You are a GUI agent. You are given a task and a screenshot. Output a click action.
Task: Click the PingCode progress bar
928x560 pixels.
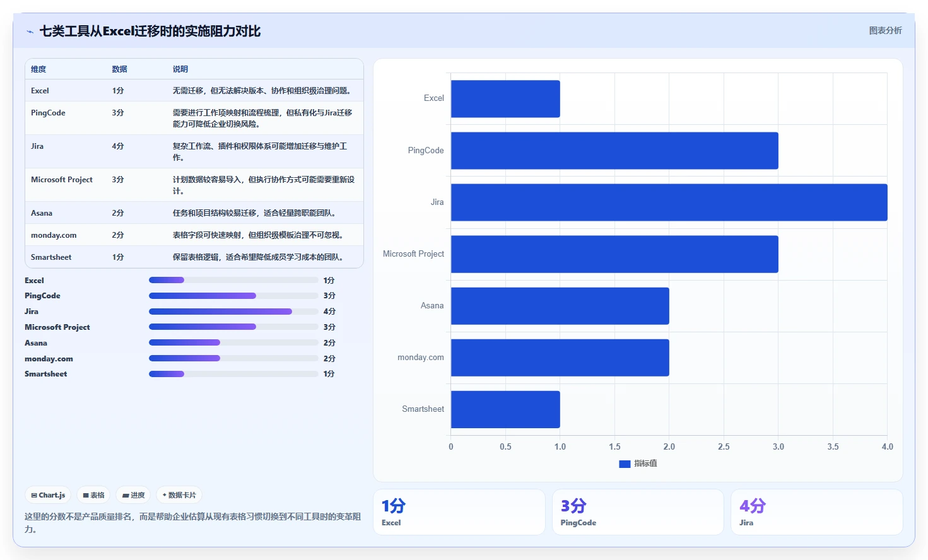tap(233, 296)
